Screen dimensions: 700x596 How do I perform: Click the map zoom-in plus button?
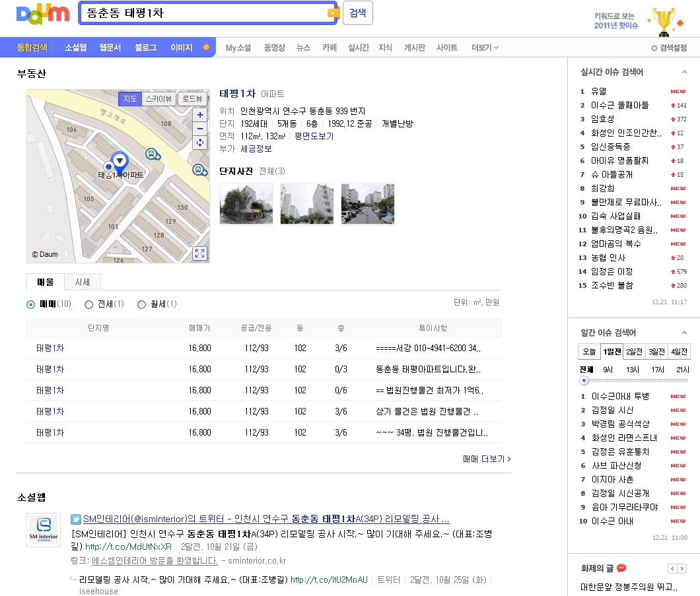[200, 114]
